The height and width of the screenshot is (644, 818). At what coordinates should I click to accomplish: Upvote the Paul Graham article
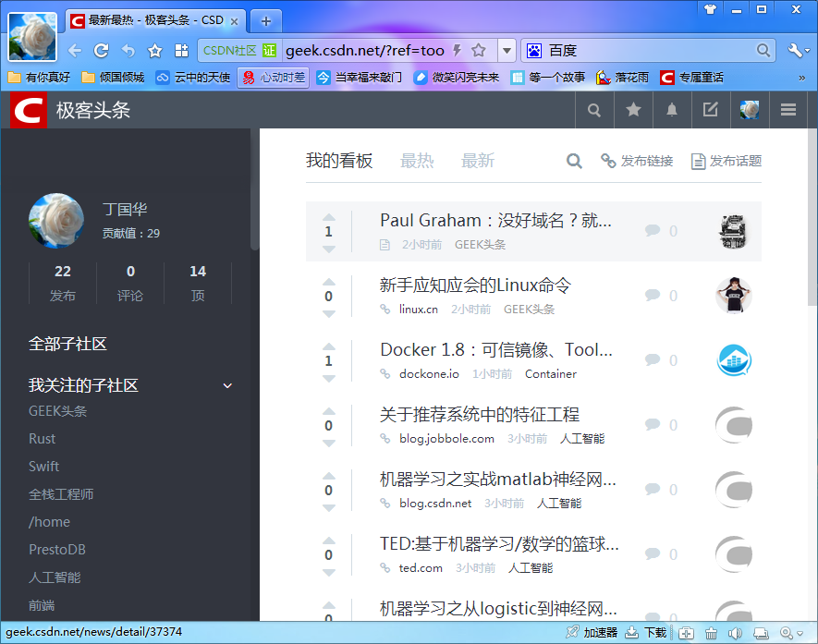tap(329, 217)
